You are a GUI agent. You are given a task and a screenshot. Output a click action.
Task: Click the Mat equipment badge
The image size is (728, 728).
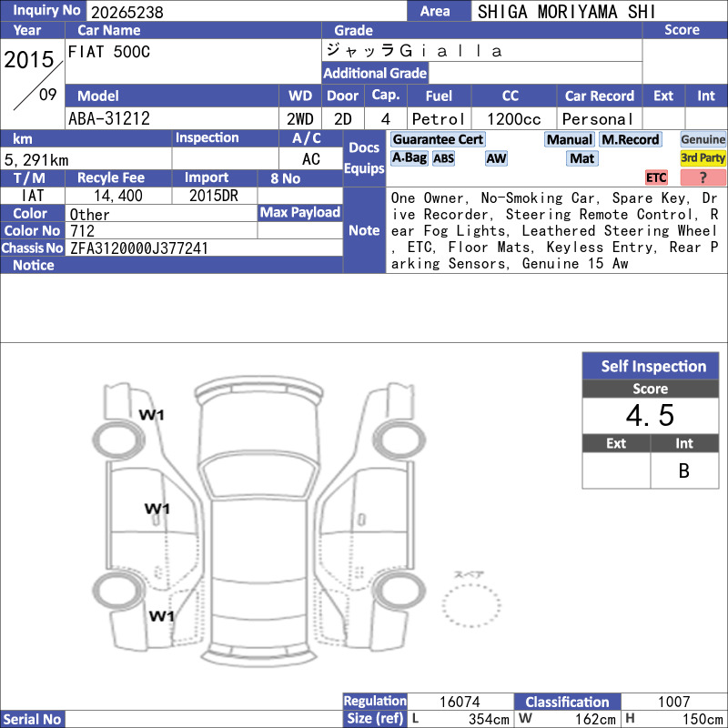coord(581,158)
